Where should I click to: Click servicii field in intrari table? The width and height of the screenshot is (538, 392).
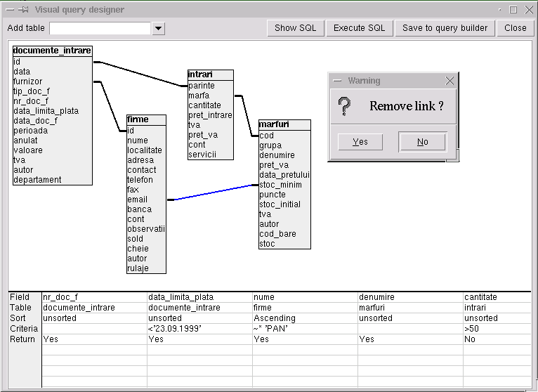click(202, 155)
